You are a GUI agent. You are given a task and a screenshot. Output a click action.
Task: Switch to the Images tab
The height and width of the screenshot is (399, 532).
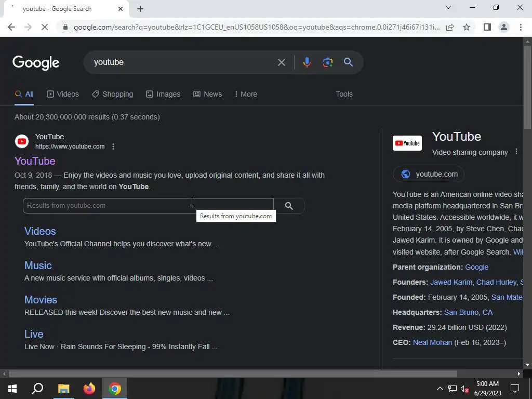point(163,95)
